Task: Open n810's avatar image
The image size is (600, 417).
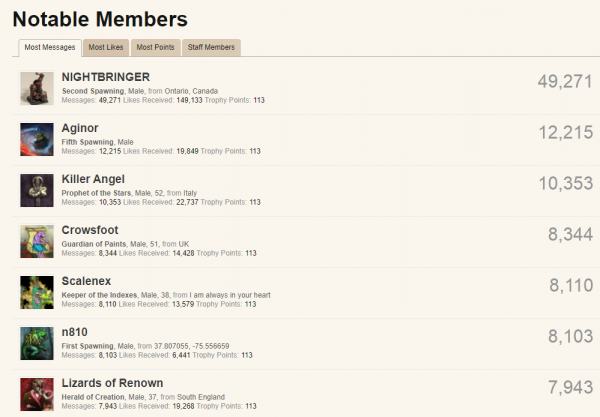Action: point(36,343)
